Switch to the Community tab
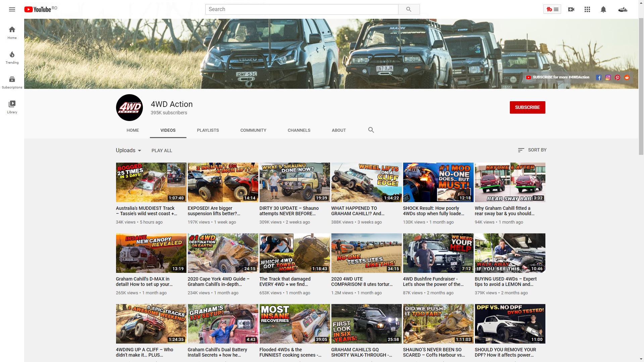 coord(253,130)
